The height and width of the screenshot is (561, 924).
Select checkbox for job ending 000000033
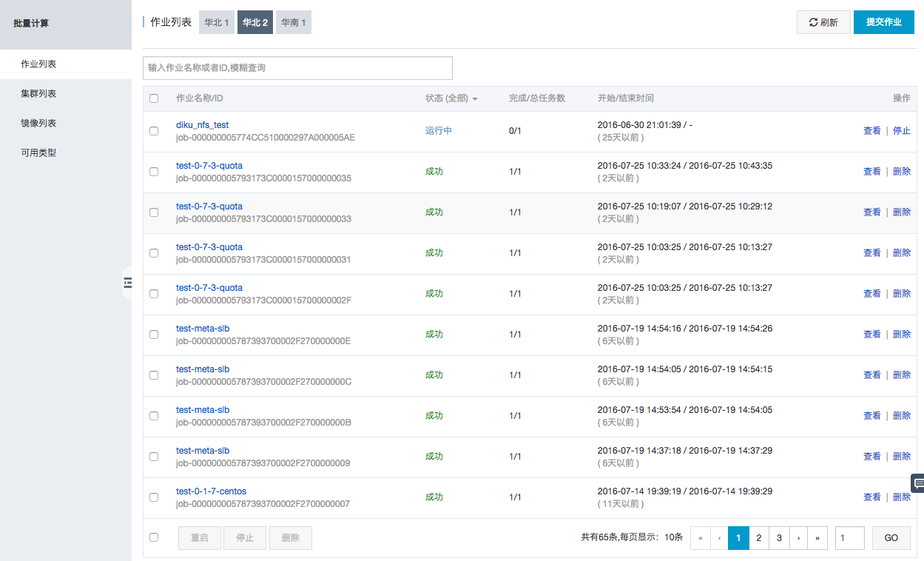(154, 212)
